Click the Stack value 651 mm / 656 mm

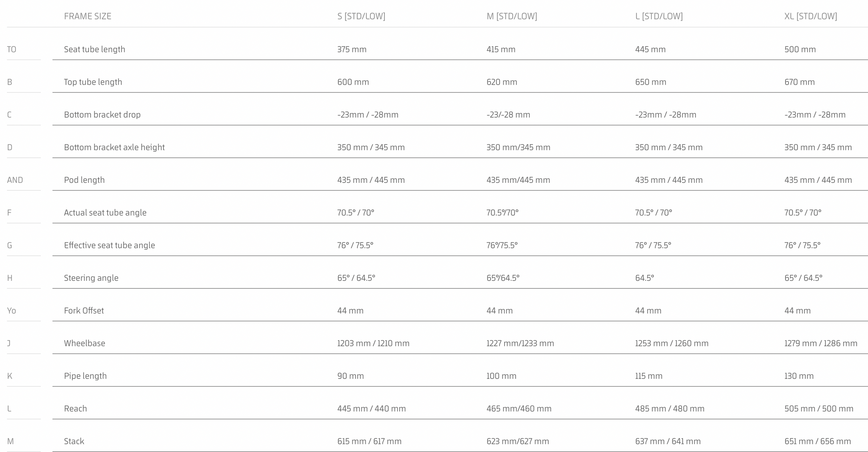pos(817,442)
